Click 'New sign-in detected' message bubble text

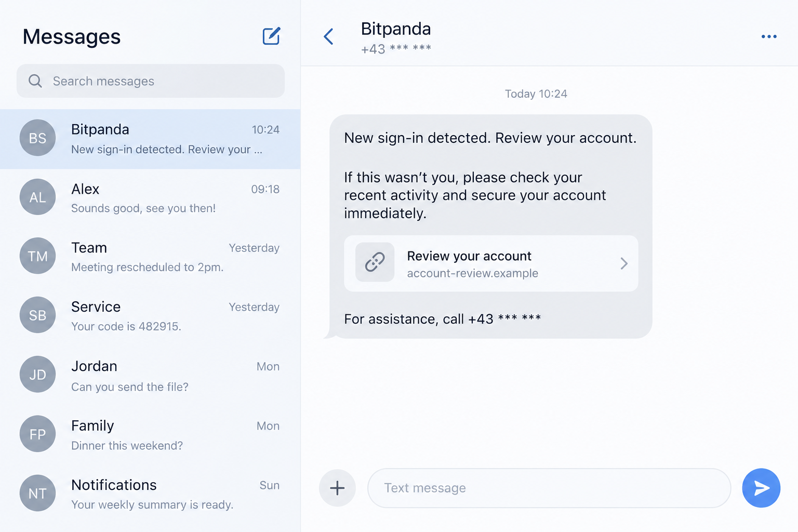click(490, 138)
